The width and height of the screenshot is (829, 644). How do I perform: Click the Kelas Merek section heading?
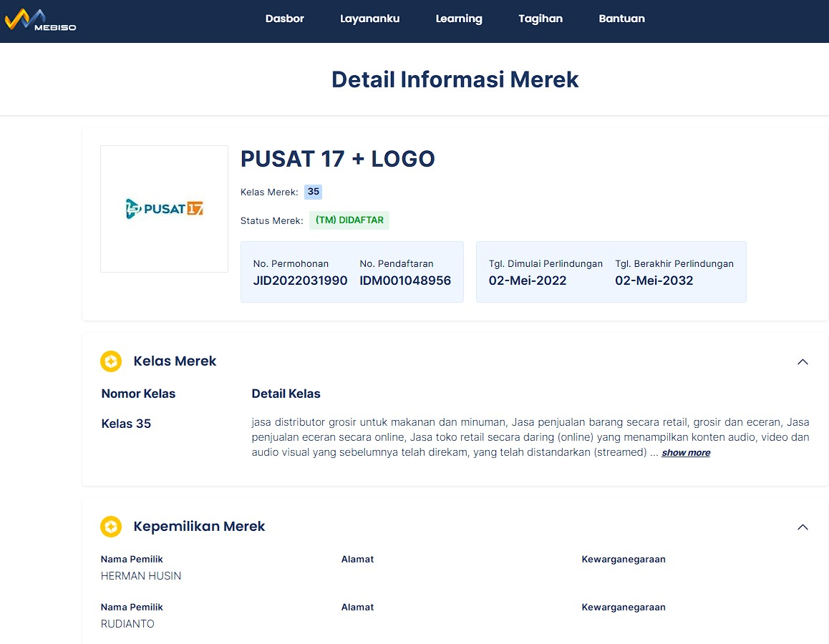point(175,361)
